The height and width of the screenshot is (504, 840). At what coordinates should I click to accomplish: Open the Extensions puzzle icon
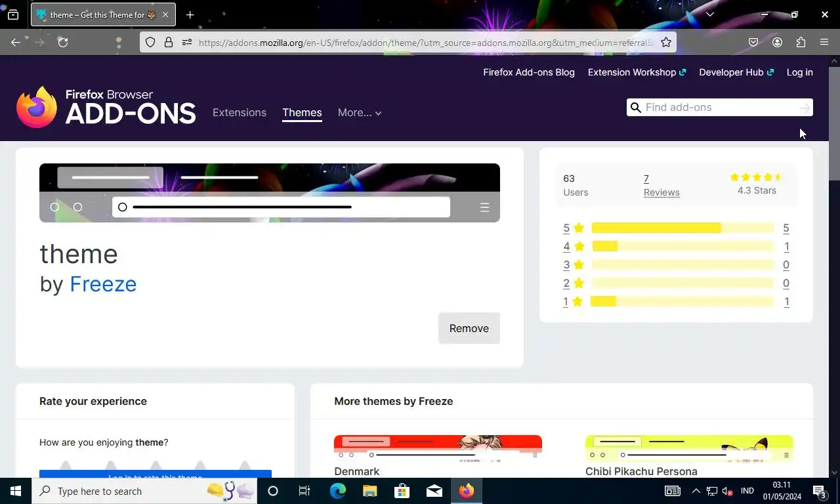[801, 42]
